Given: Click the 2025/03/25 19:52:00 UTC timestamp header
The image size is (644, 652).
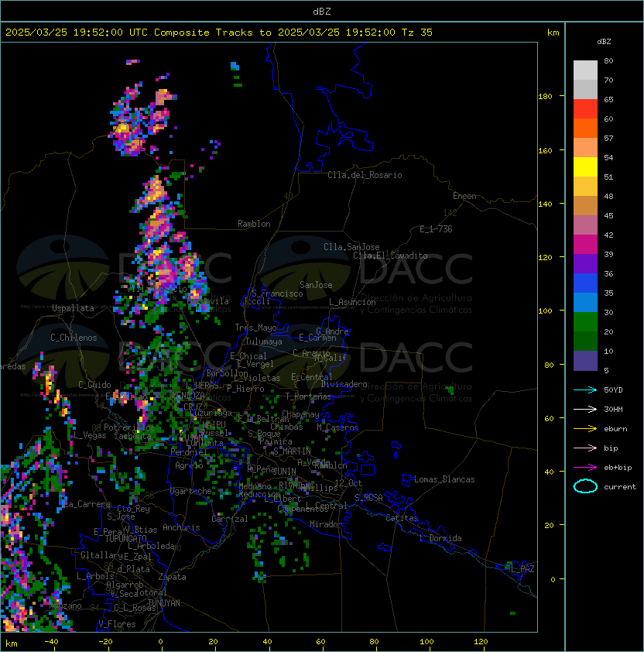Looking at the screenshot, I should (x=76, y=33).
